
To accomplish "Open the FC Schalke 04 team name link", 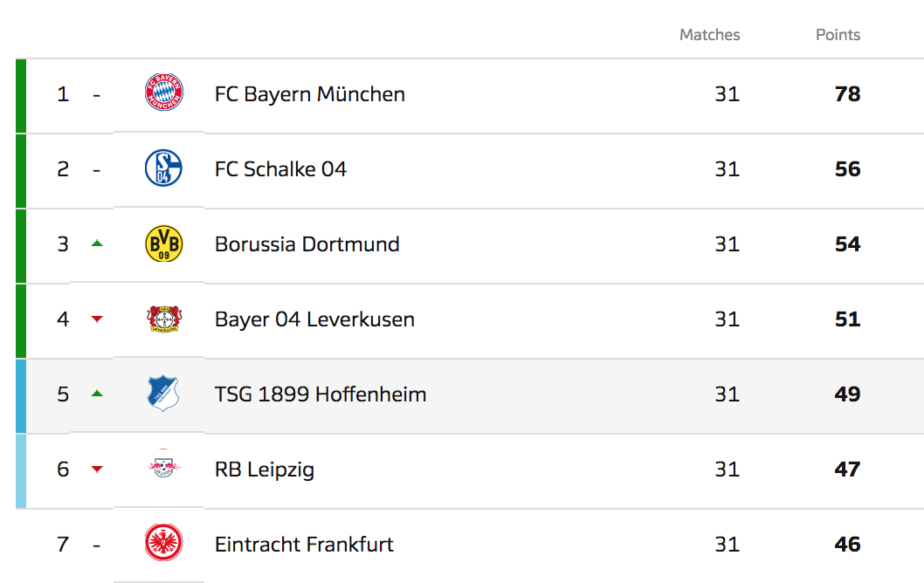I will [280, 169].
